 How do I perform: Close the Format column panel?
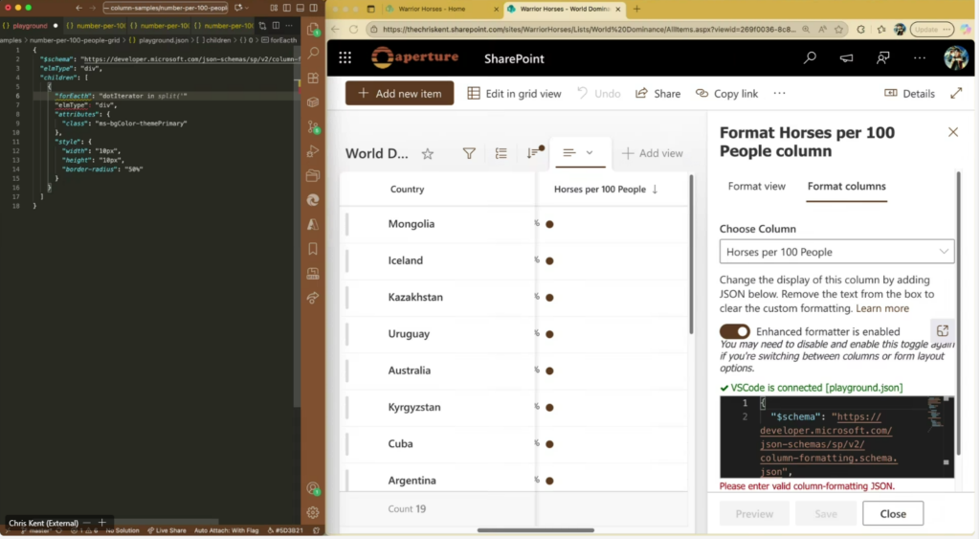[x=952, y=132]
